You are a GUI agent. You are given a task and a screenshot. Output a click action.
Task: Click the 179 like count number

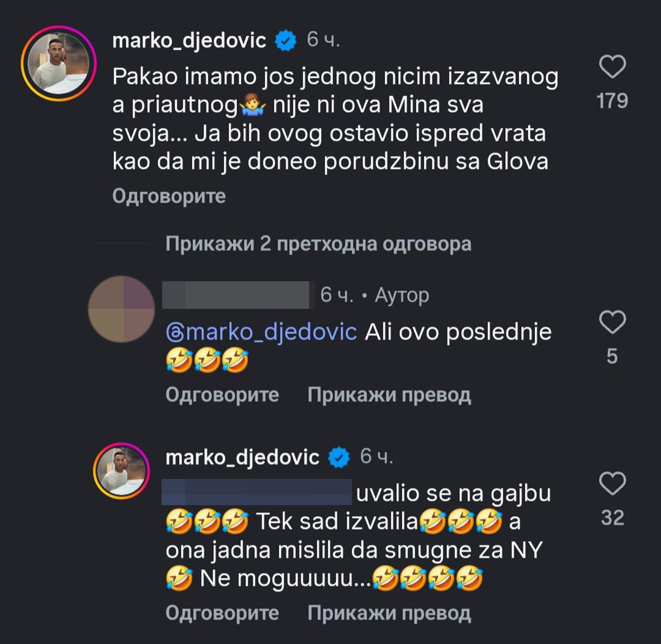pyautogui.click(x=613, y=100)
